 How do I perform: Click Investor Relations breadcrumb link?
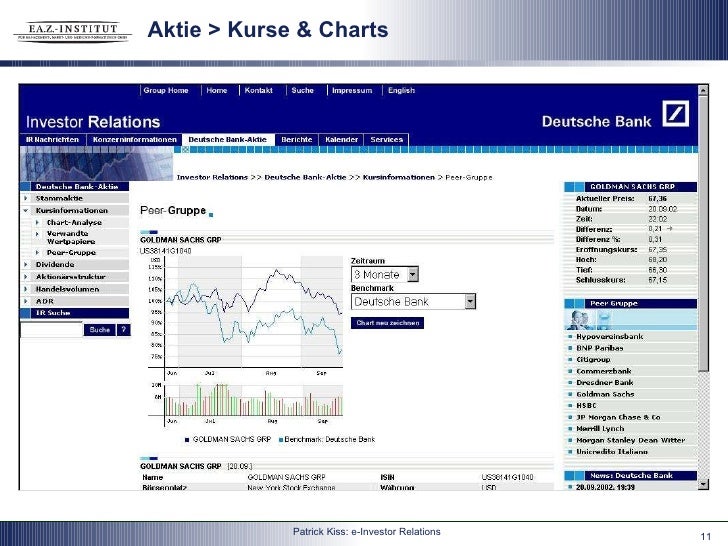point(212,177)
